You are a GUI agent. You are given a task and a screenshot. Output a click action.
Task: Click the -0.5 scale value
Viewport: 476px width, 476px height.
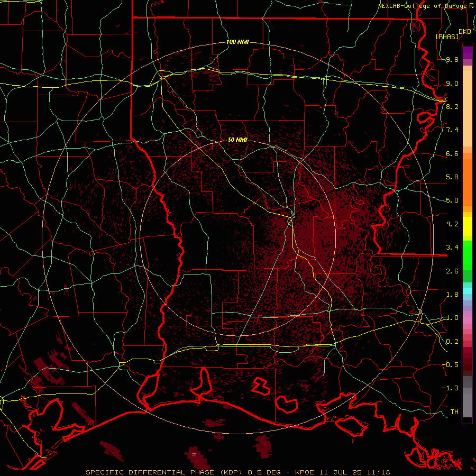pyautogui.click(x=450, y=364)
